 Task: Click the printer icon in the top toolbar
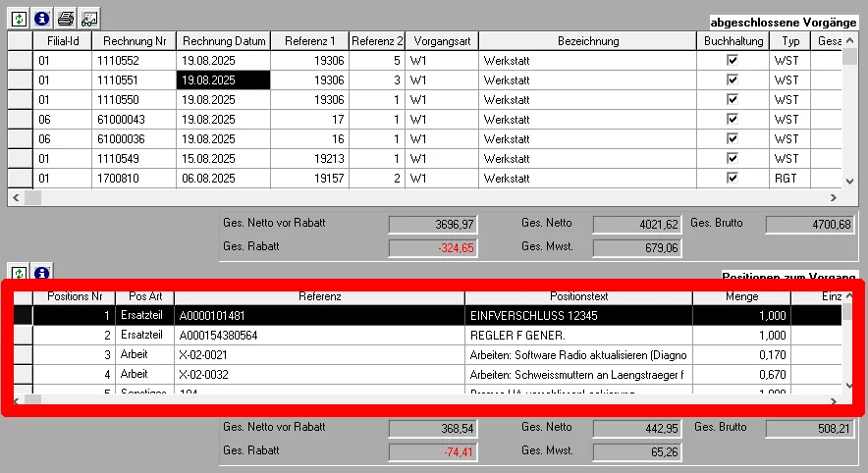coord(66,19)
